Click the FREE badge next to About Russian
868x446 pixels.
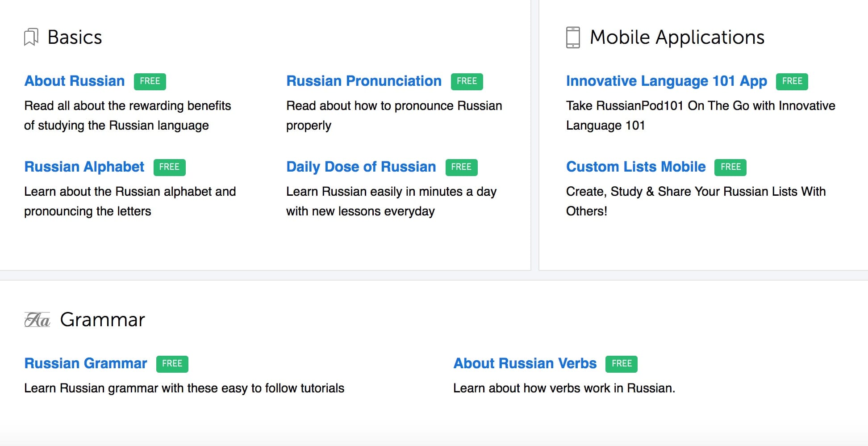pyautogui.click(x=150, y=81)
